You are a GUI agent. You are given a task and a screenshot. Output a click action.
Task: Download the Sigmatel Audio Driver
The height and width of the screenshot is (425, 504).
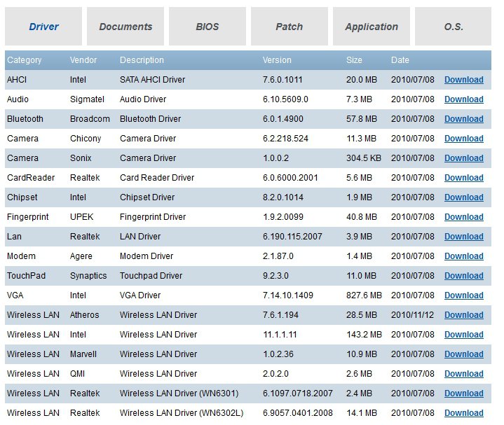pyautogui.click(x=464, y=99)
